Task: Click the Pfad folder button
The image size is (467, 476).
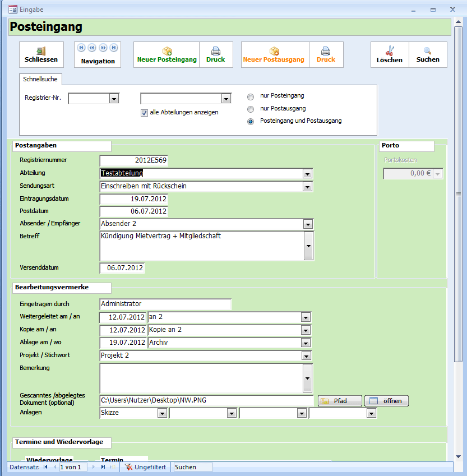Action: pos(340,401)
